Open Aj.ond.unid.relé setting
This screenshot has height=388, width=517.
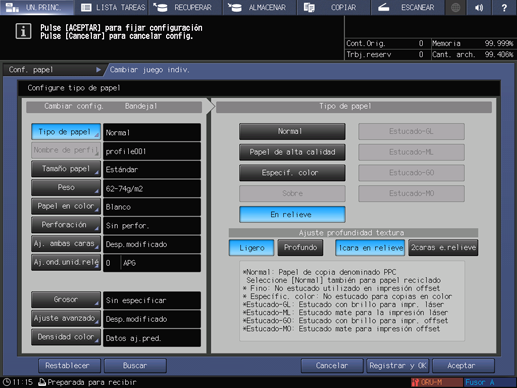point(66,262)
